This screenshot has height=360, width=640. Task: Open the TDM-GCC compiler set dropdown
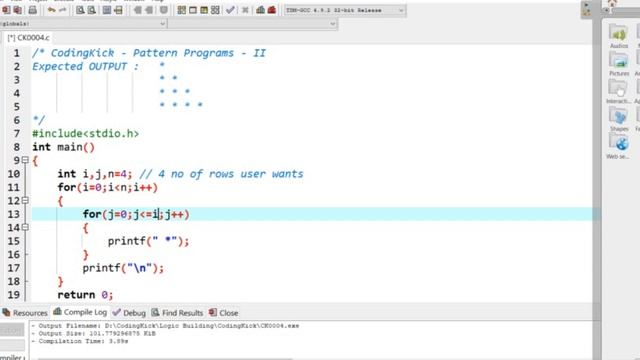tap(345, 10)
